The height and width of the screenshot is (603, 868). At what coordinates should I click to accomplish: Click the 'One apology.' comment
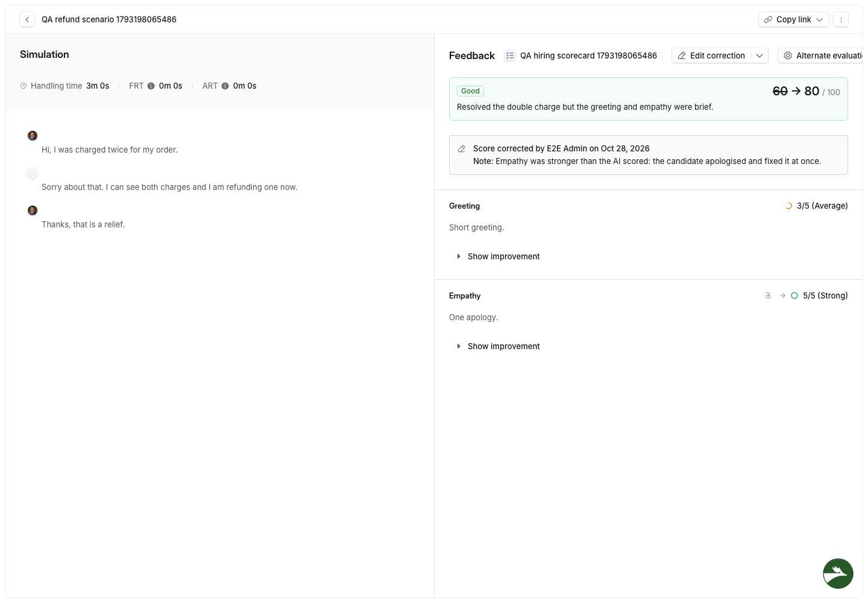coord(473,317)
